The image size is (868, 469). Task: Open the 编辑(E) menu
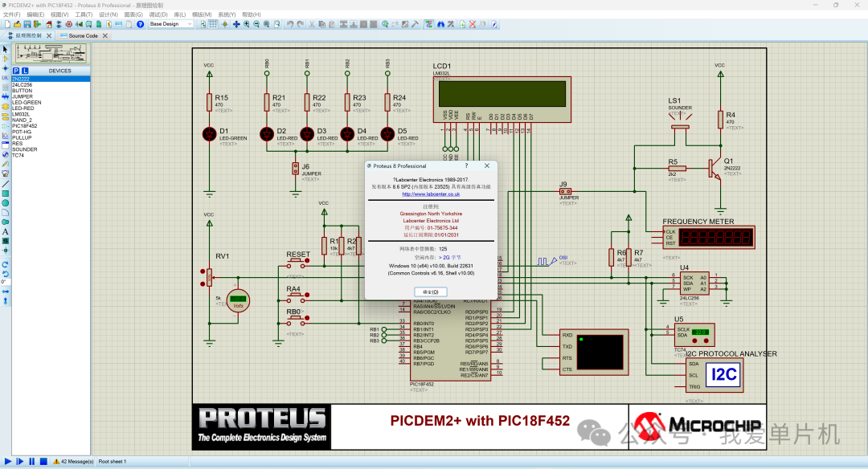pos(35,14)
